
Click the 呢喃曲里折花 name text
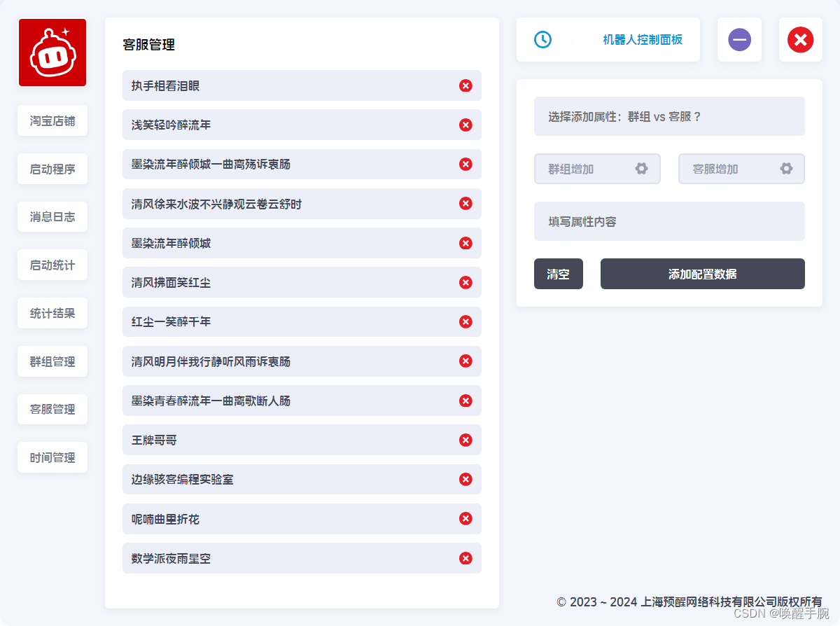165,519
